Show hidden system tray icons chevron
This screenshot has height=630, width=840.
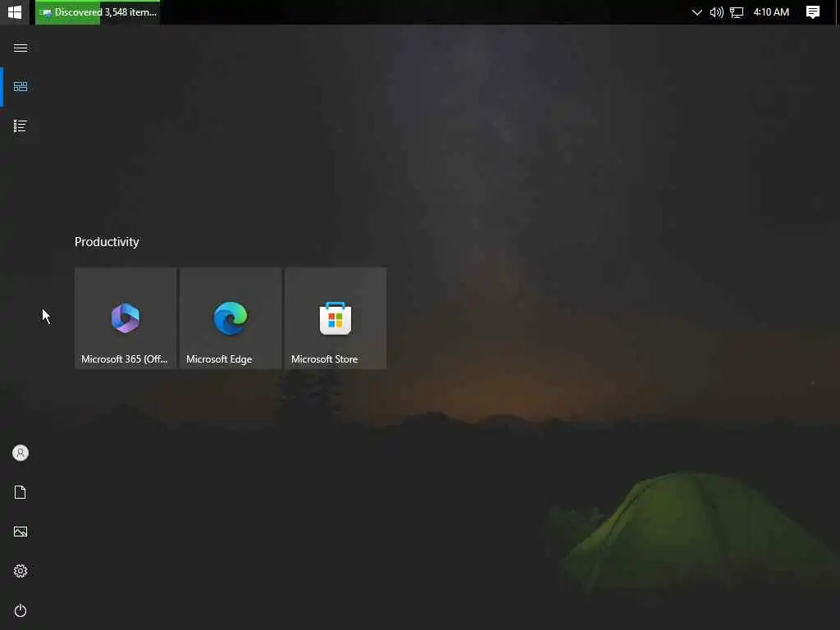[696, 12]
